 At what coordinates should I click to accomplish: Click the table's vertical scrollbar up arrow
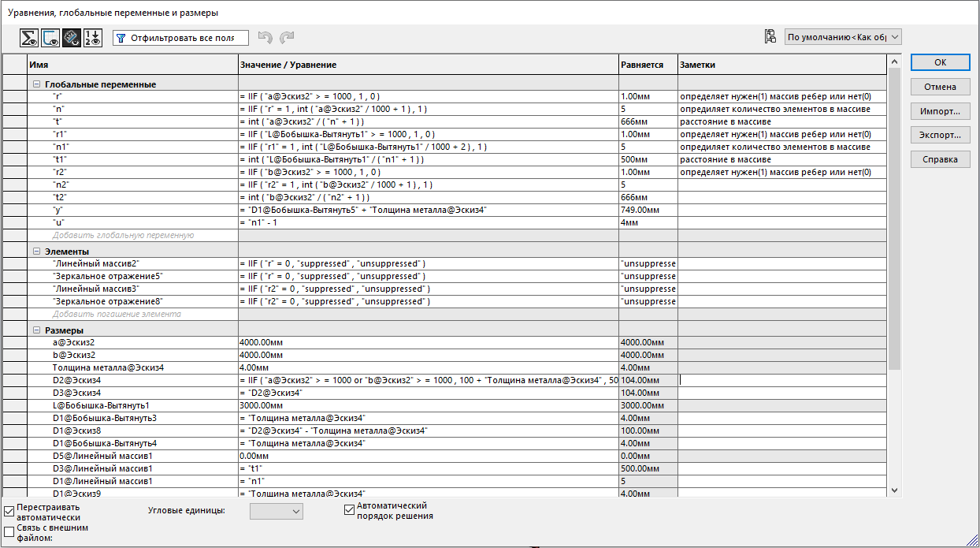894,62
